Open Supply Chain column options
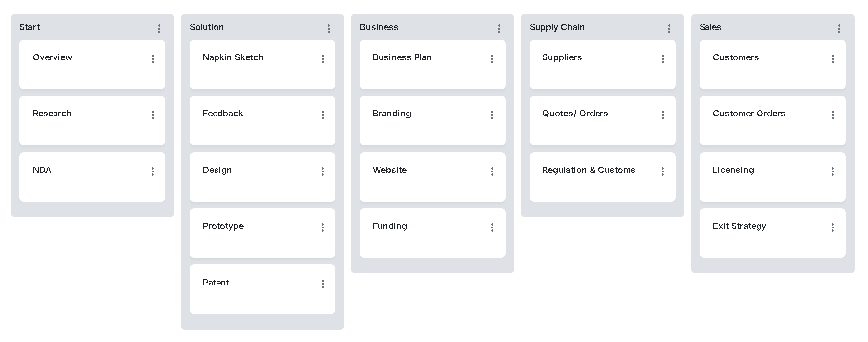868x342 pixels. (x=669, y=29)
